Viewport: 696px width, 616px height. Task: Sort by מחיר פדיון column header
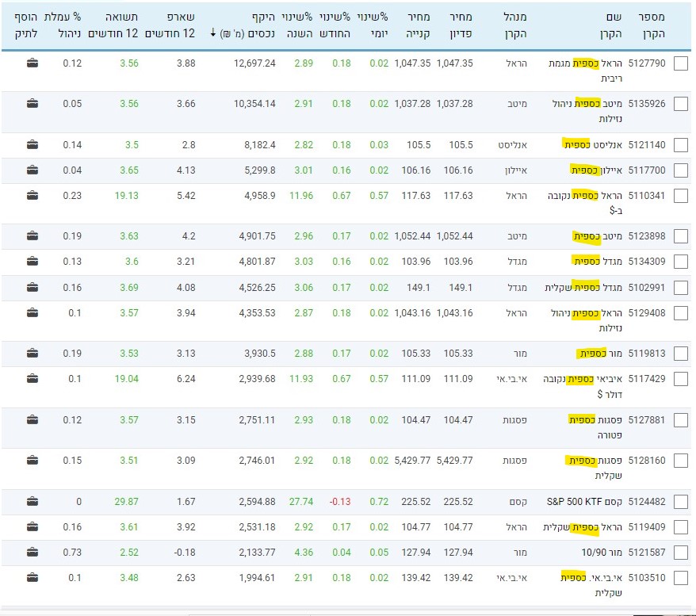[460, 25]
